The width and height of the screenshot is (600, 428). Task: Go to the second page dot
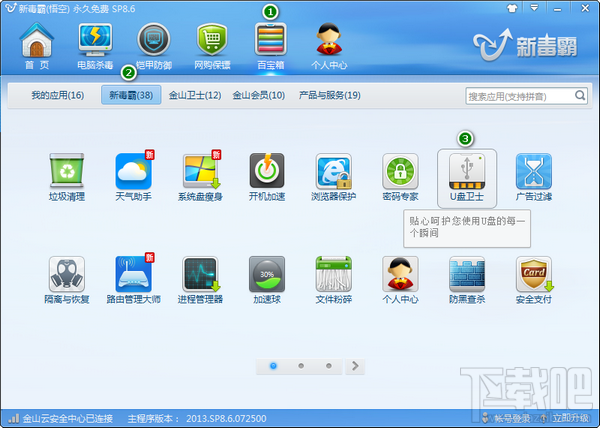pyautogui.click(x=301, y=366)
